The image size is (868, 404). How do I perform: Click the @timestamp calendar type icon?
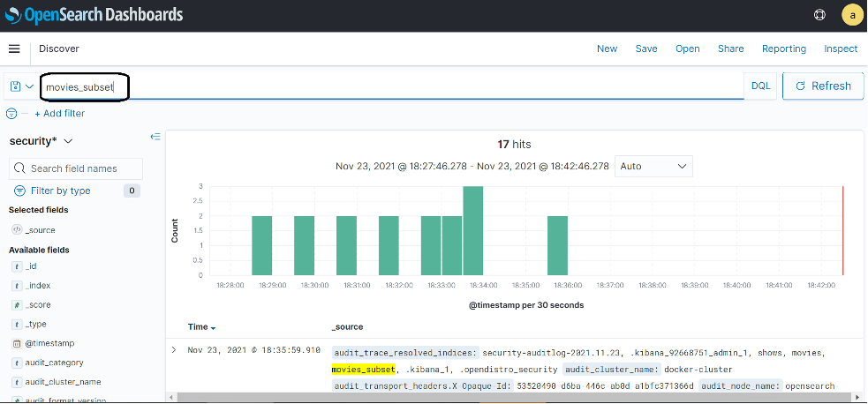[17, 344]
